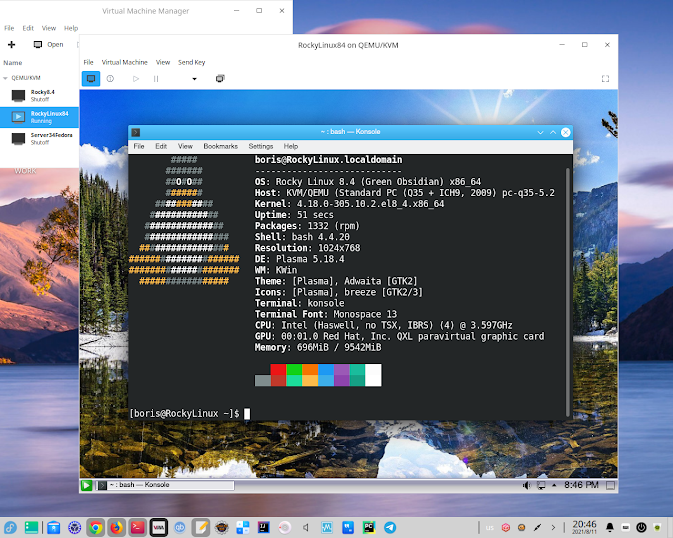
Task: Open File menu in RockyLinux84 viewer window
Action: 88,62
